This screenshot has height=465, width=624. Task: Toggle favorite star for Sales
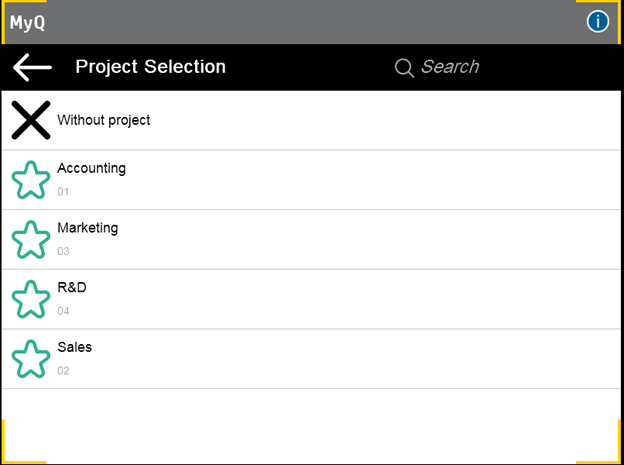click(31, 359)
